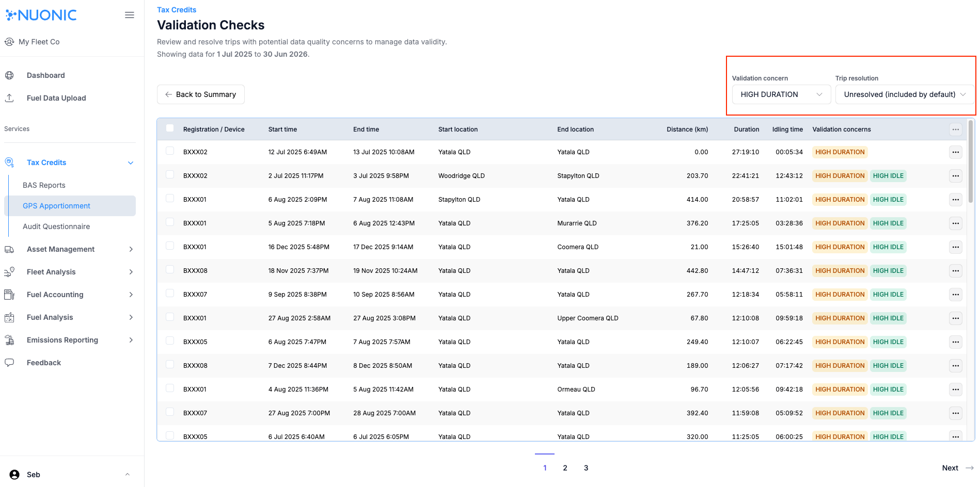Click the Seb user avatar icon
The image size is (980, 487).
(14, 475)
